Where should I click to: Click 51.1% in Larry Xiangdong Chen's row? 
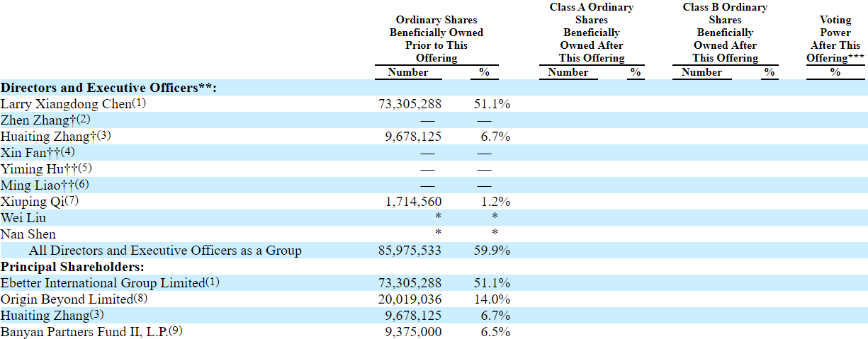pos(492,104)
